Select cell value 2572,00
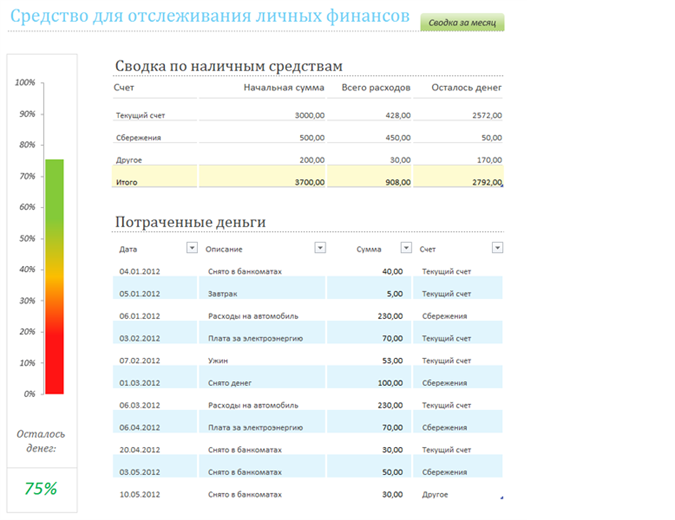The height and width of the screenshot is (520, 675). click(x=487, y=115)
